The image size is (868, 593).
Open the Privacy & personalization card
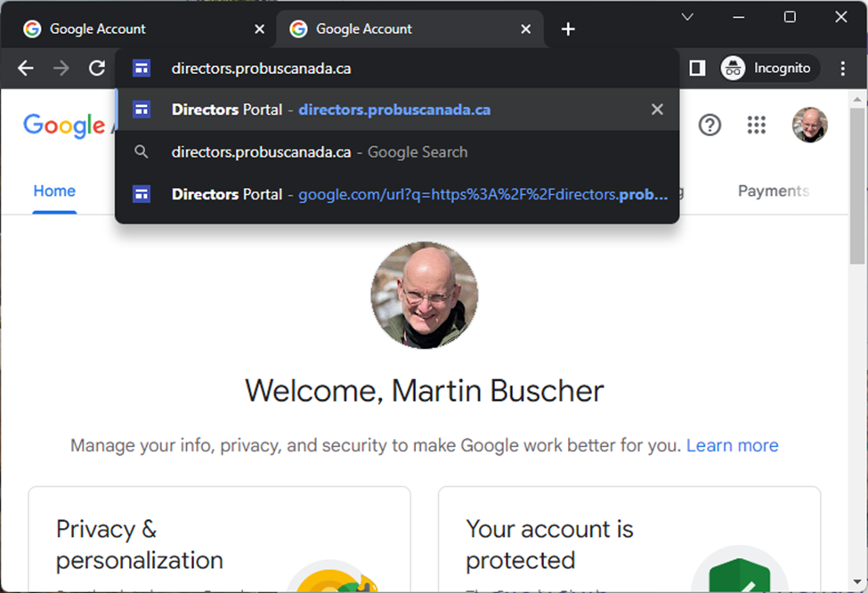pyautogui.click(x=220, y=540)
